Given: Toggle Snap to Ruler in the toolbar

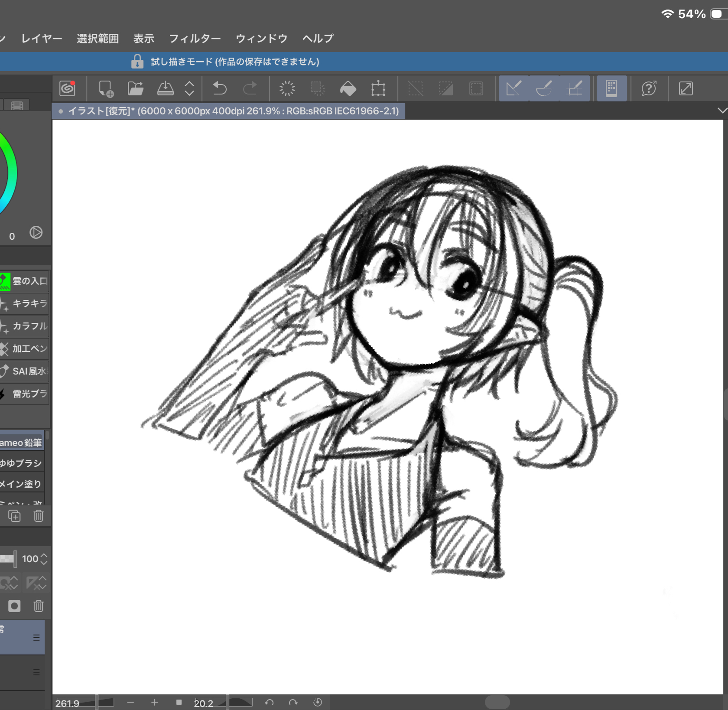Looking at the screenshot, I should pyautogui.click(x=514, y=88).
